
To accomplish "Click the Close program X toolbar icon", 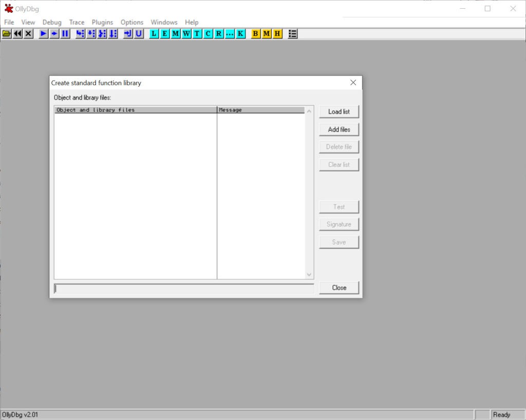I will pyautogui.click(x=29, y=33).
